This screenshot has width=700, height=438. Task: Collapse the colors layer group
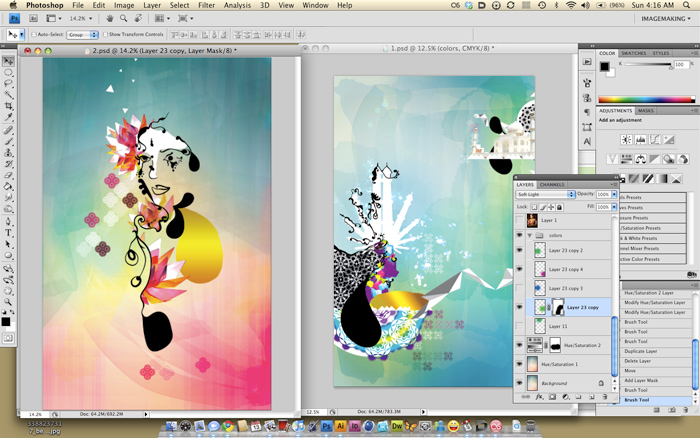[x=530, y=235]
